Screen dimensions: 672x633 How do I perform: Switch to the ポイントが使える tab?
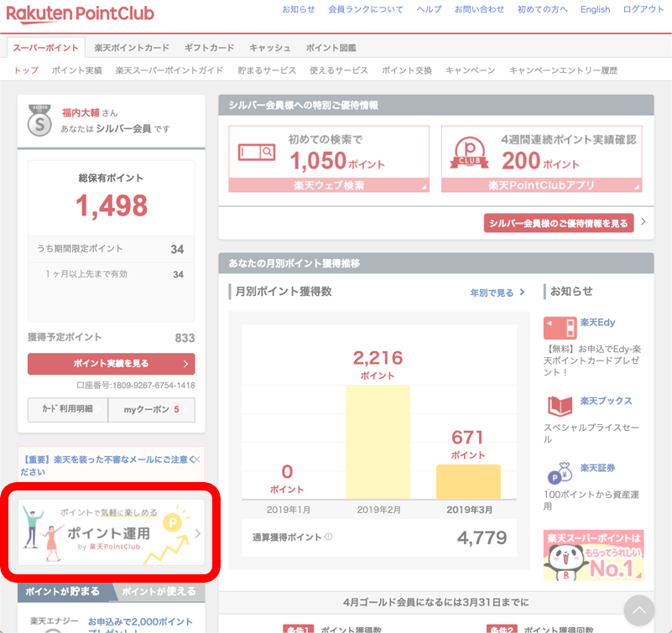159,591
